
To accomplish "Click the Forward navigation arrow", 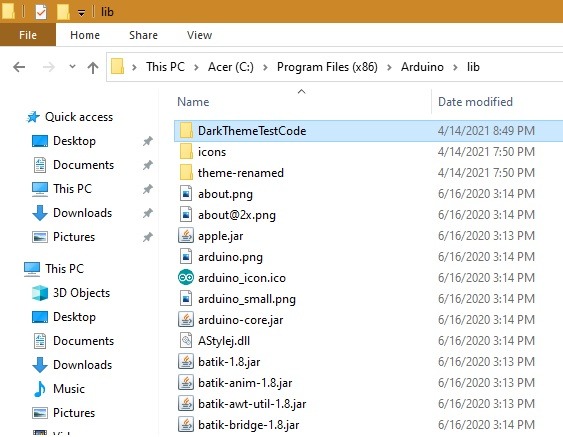I will coord(48,67).
